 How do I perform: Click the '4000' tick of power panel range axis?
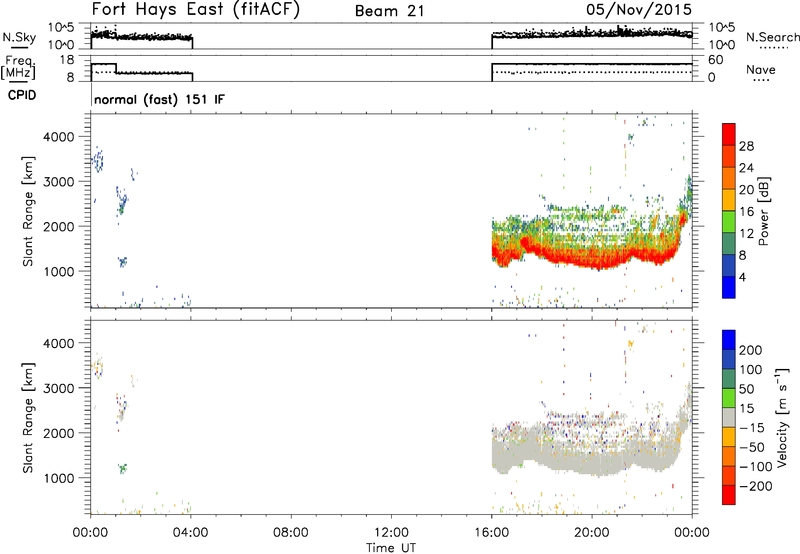coord(59,137)
